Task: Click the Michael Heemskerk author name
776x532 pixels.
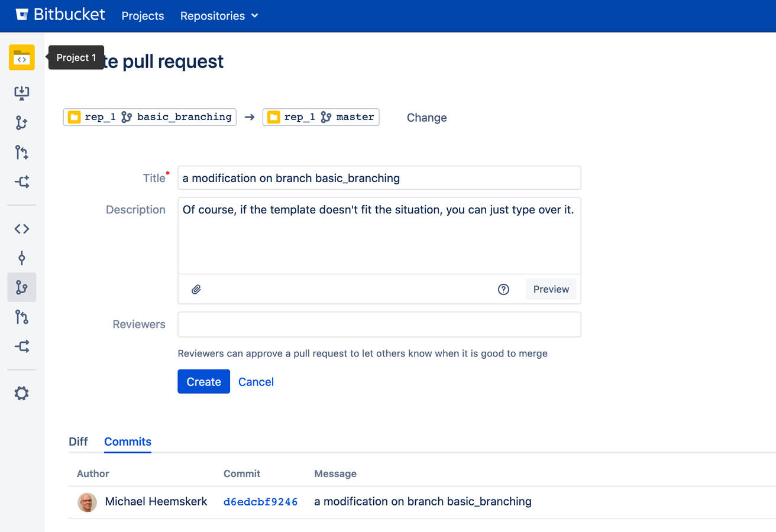Action: (156, 501)
